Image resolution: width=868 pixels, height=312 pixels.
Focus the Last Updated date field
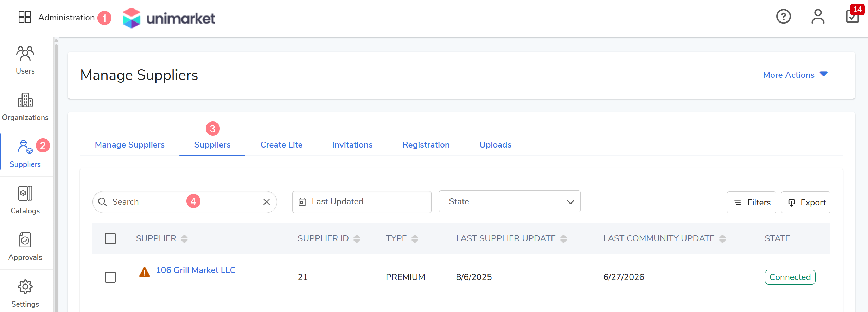coord(362,202)
